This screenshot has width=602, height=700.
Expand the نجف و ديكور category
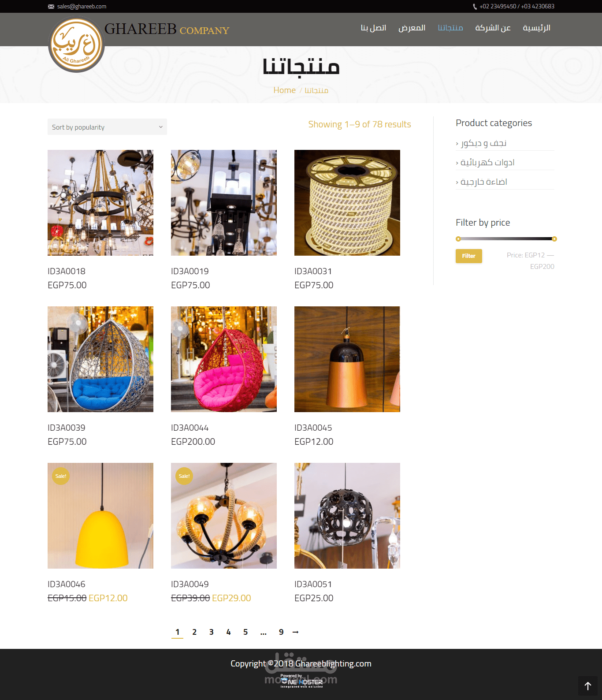click(x=483, y=143)
